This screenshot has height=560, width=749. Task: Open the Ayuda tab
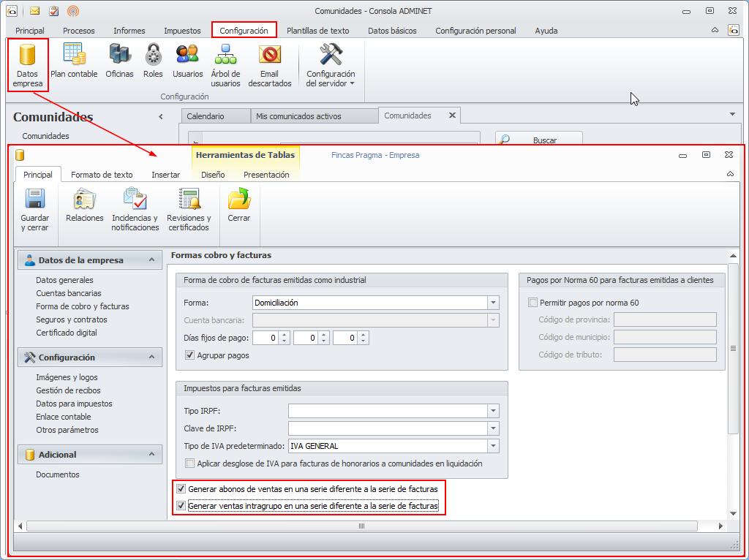pos(546,31)
